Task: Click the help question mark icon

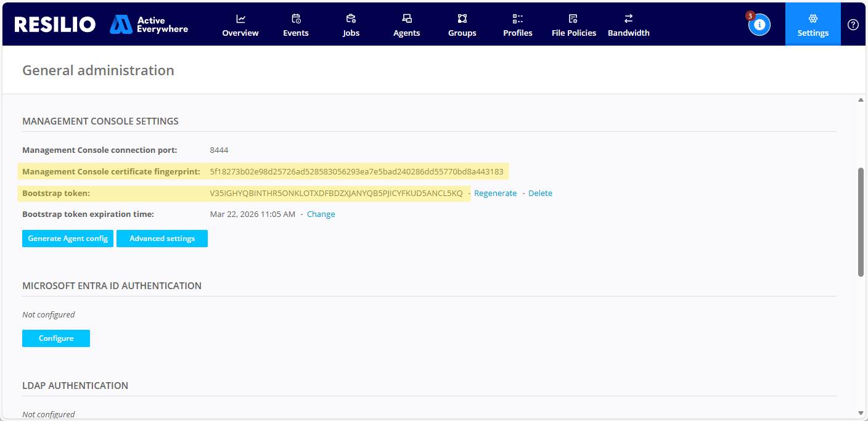Action: (x=853, y=25)
